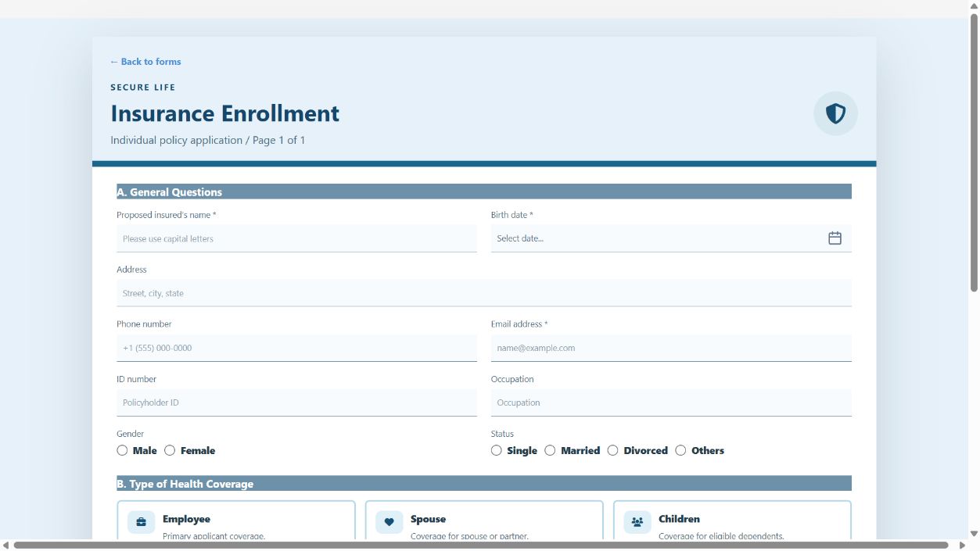980x551 pixels.
Task: Open the Birth date picker field
Action: tap(671, 238)
